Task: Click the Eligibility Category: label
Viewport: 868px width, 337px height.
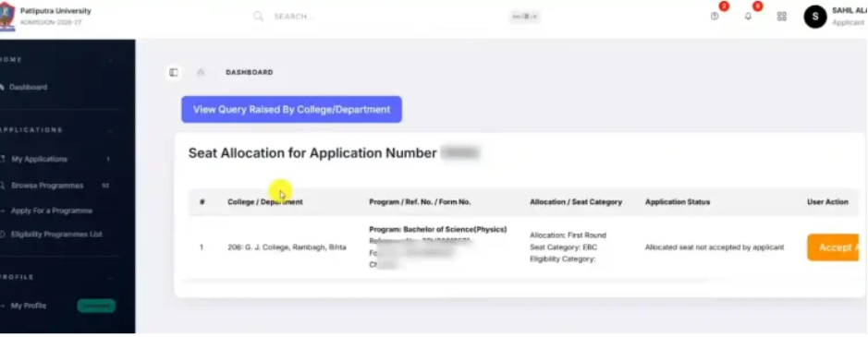Action: [562, 259]
